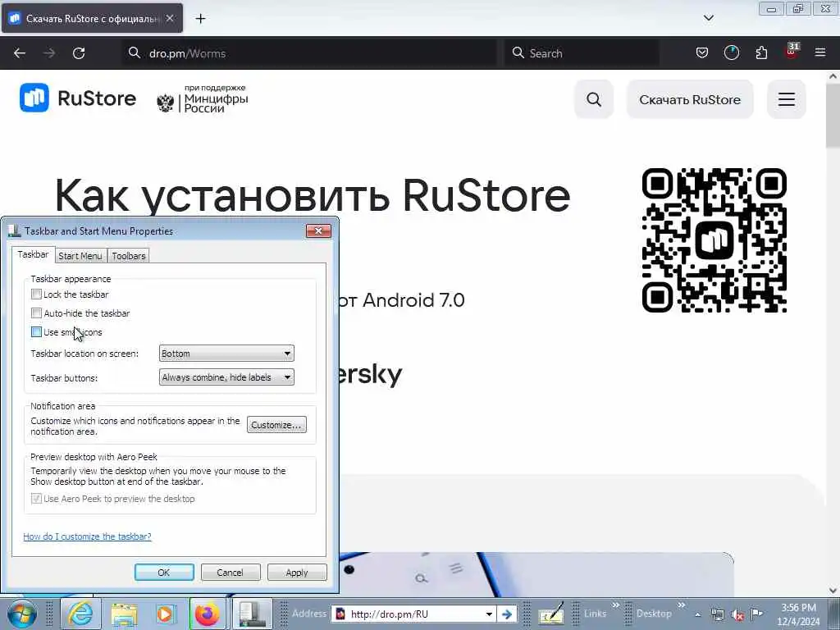Expand the Links toolbar chevron
This screenshot has width=840, height=630.
tap(615, 606)
